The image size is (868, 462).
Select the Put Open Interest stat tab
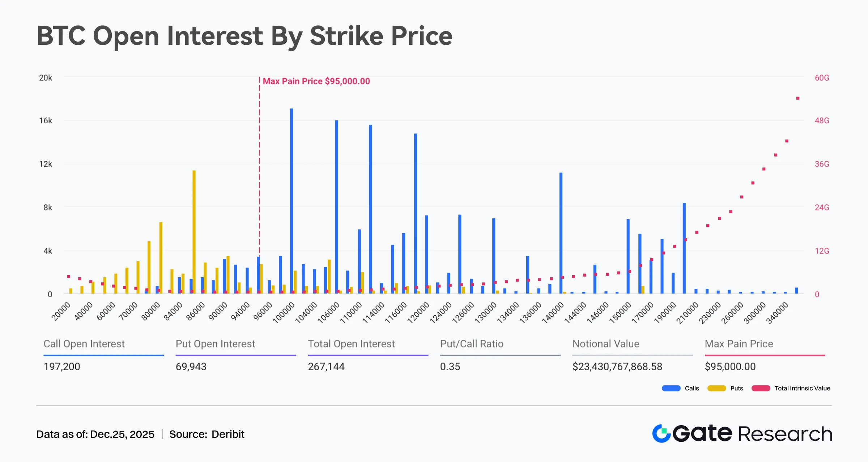tap(215, 344)
